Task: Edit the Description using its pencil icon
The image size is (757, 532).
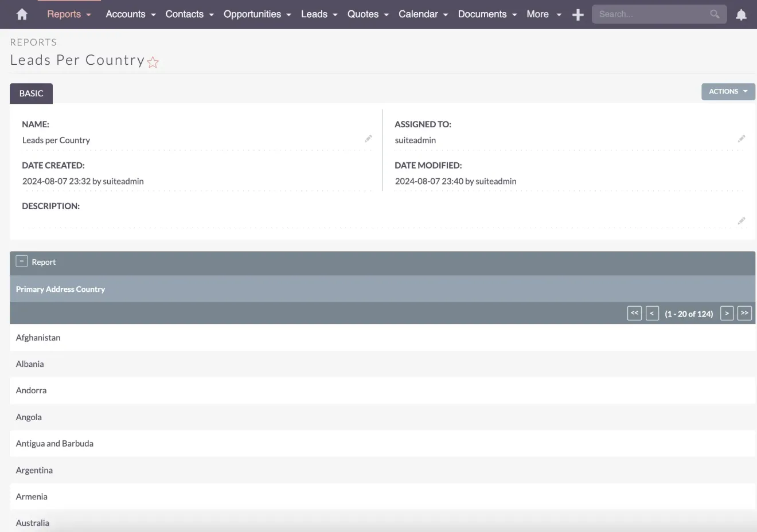Action: point(742,221)
